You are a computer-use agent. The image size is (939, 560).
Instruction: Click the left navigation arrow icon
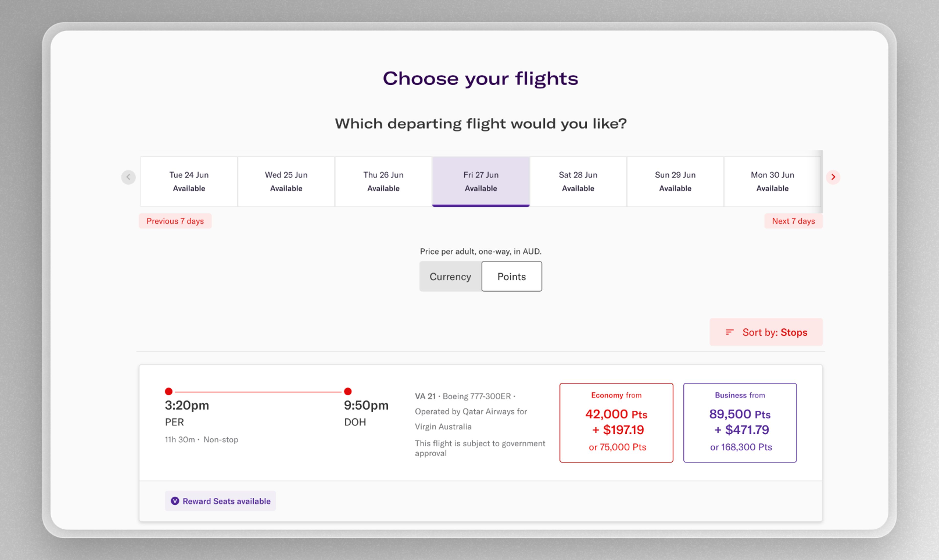(128, 177)
